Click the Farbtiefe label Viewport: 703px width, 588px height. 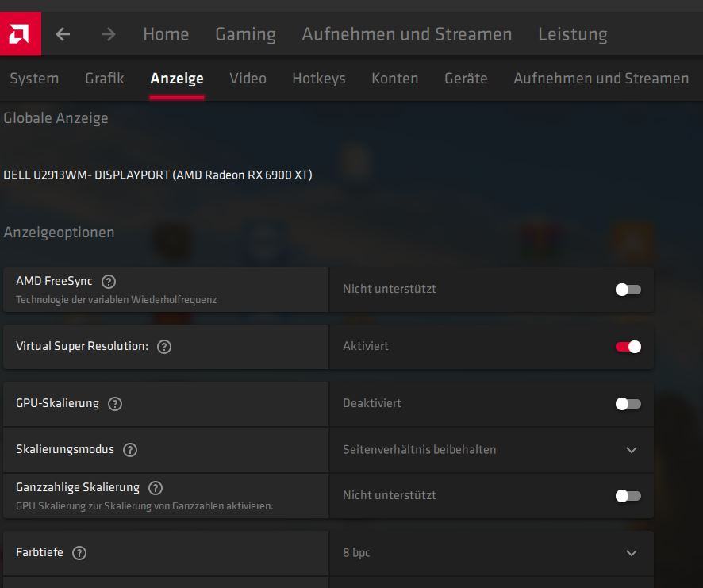click(40, 552)
